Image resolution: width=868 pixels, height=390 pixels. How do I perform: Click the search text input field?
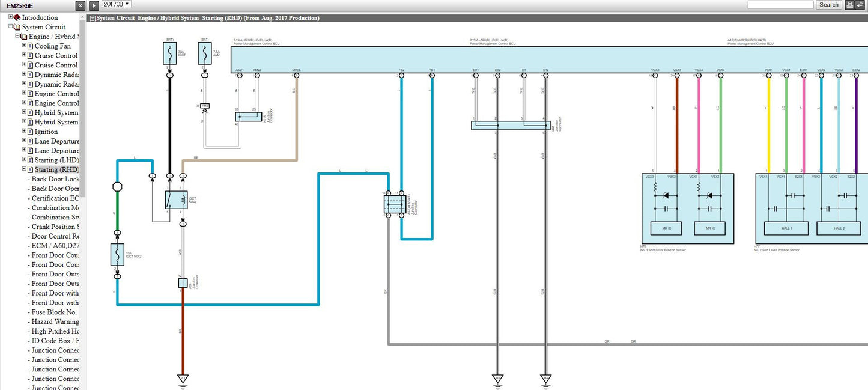coord(780,5)
